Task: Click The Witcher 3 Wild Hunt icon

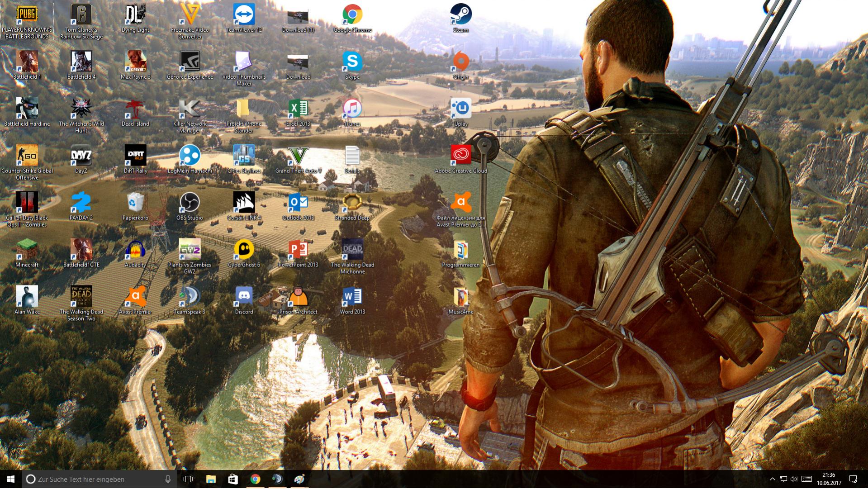Action: point(81,115)
